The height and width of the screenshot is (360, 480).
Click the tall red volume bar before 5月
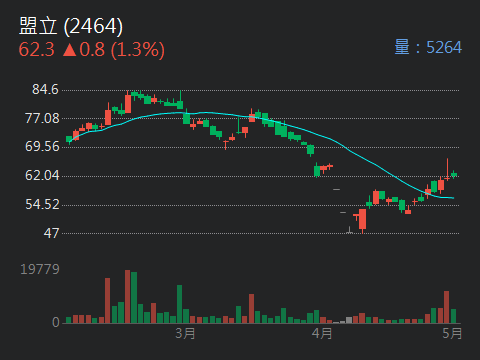[x=446, y=307]
